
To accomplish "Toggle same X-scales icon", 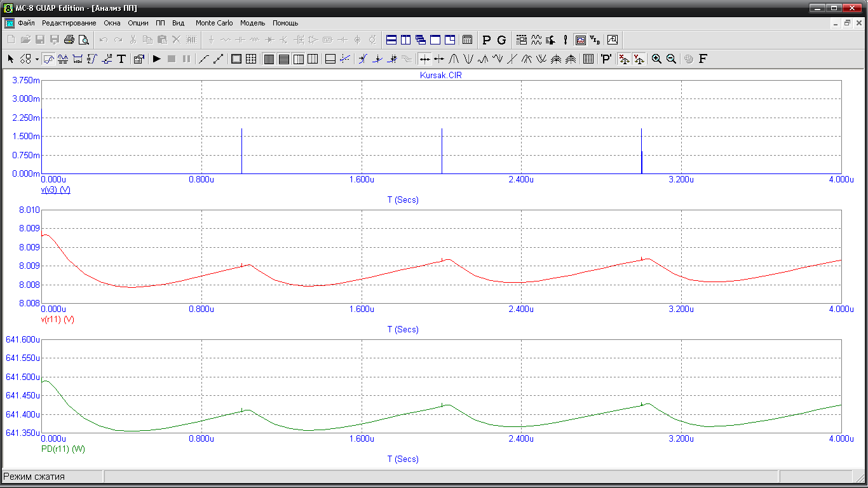I will coord(624,58).
